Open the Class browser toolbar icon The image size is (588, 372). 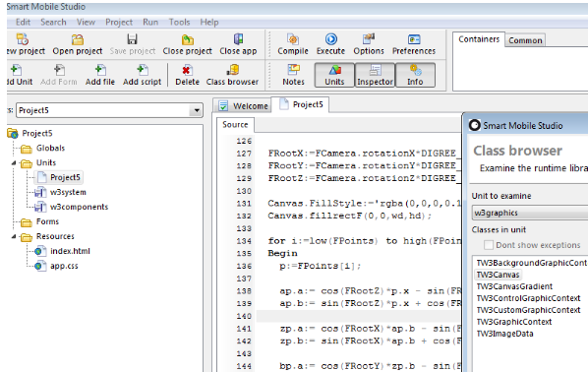coord(232,70)
